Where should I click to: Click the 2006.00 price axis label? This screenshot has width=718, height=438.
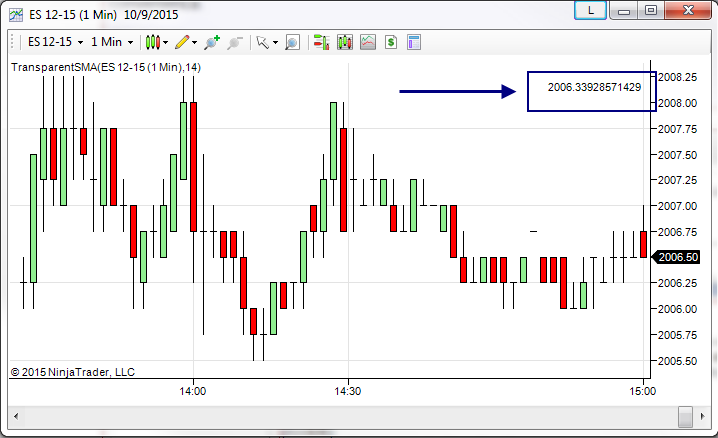point(677,309)
